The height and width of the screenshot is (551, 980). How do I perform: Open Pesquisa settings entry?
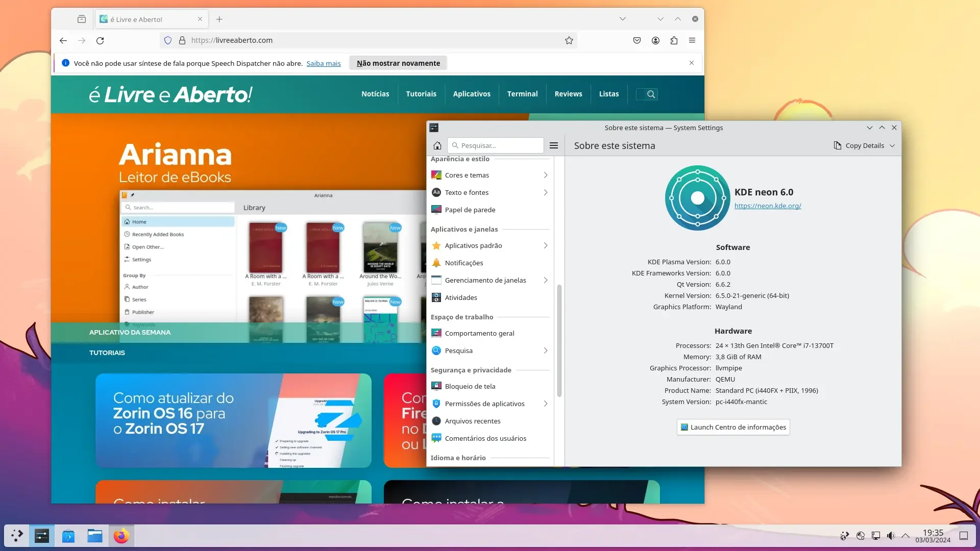click(490, 350)
